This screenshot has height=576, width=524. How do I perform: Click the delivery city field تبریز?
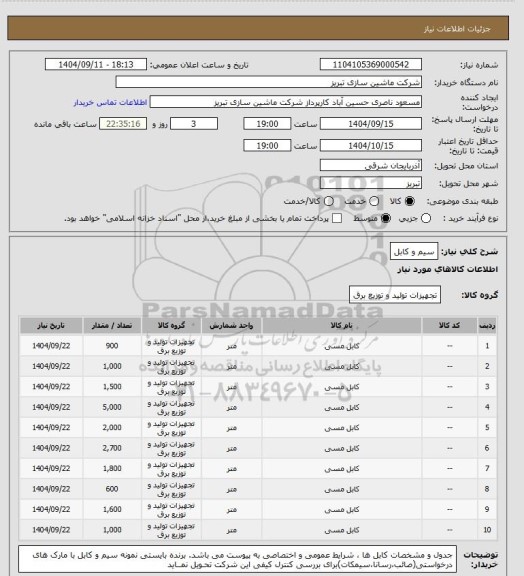(x=371, y=183)
